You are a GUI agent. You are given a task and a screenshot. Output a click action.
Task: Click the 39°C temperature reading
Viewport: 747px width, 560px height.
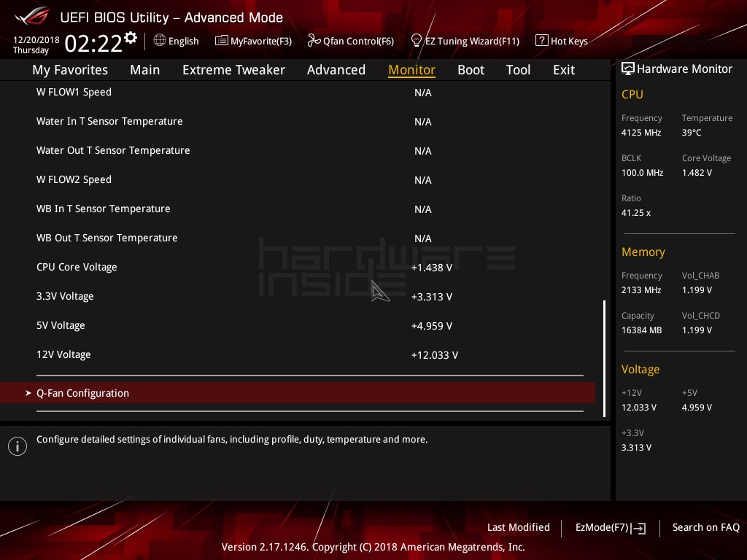[x=692, y=133]
